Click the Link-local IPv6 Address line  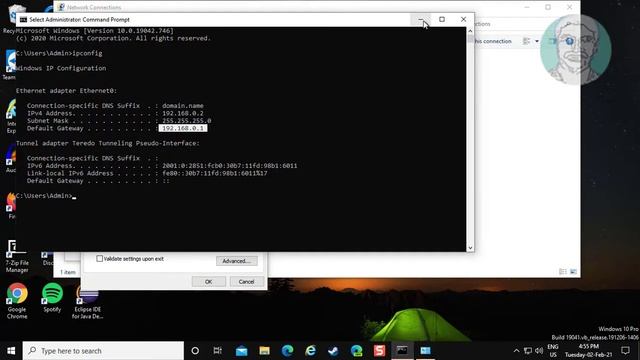coord(147,173)
